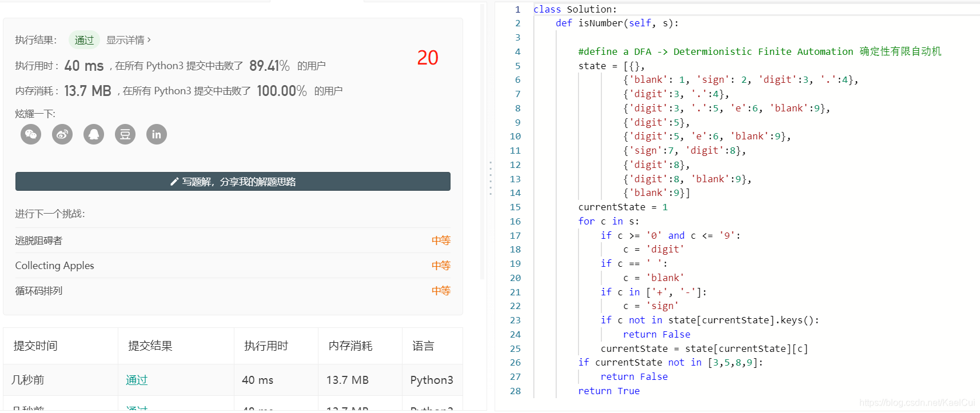Click the 中等 tag beside 循环码排列
The image size is (980, 413).
(x=441, y=291)
